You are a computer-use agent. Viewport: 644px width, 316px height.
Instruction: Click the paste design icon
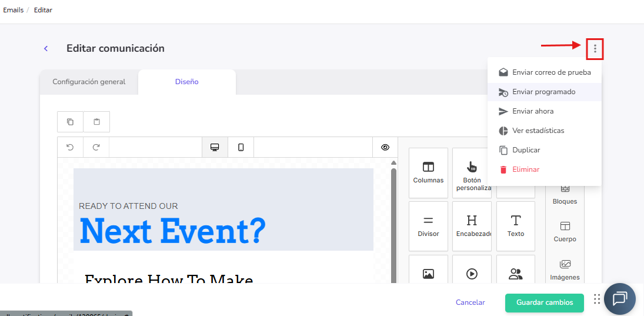(96, 122)
